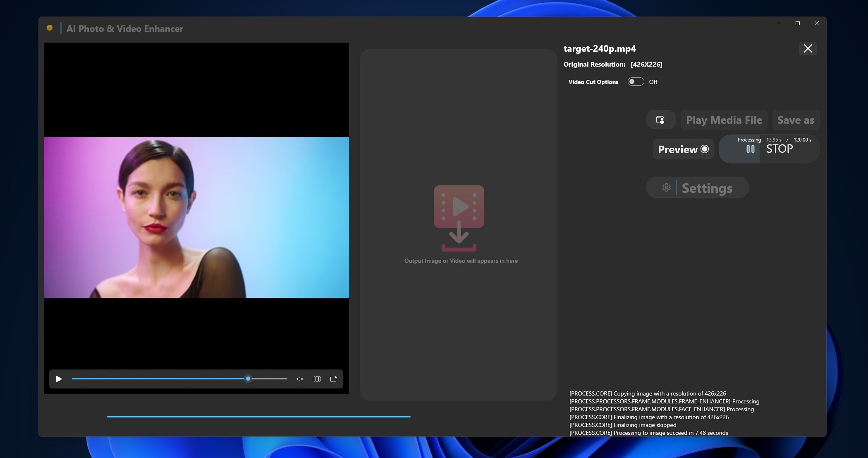Select the media file browser icon
Viewport: 868px width, 458px height.
click(x=661, y=120)
